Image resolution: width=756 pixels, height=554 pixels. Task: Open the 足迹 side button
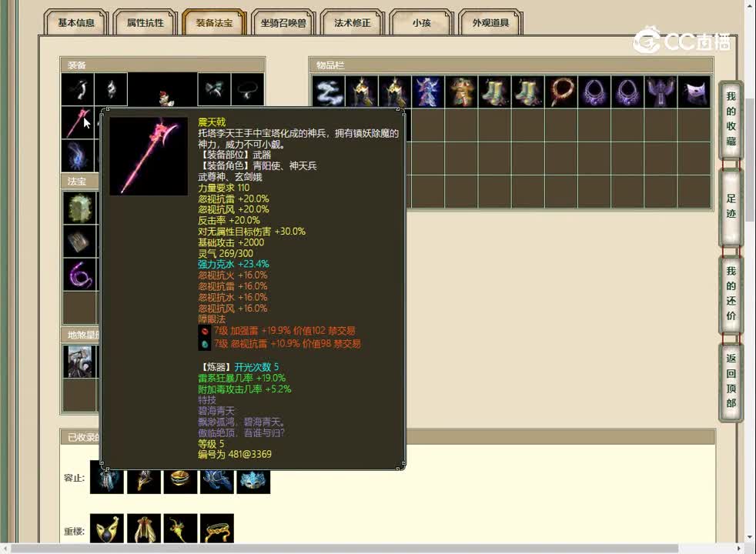731,206
